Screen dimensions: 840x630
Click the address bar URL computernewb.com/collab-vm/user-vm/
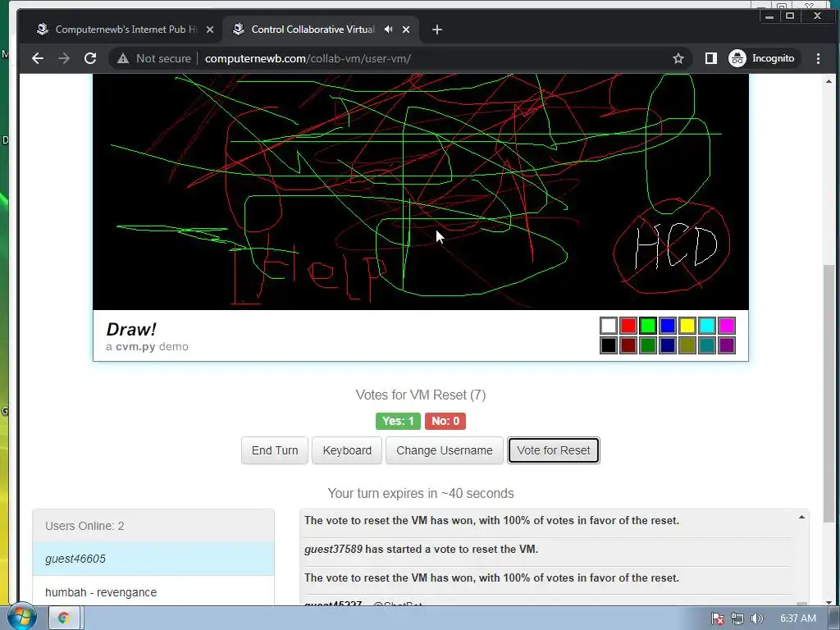click(x=308, y=58)
